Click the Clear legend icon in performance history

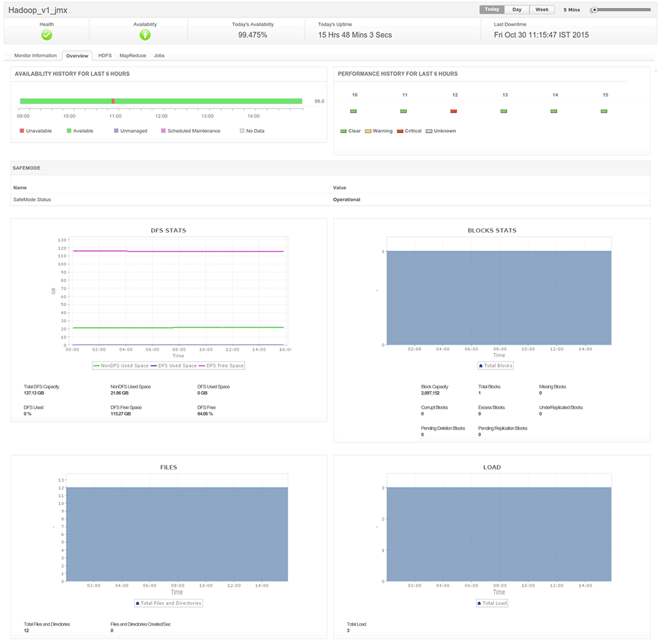tap(343, 131)
